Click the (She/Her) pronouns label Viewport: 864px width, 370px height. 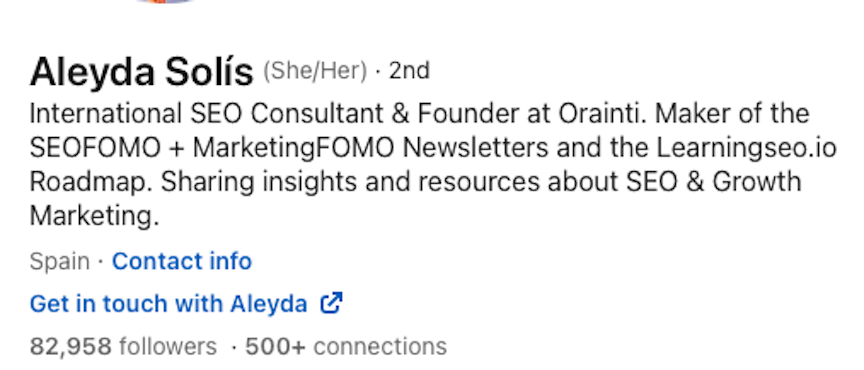click(x=315, y=71)
